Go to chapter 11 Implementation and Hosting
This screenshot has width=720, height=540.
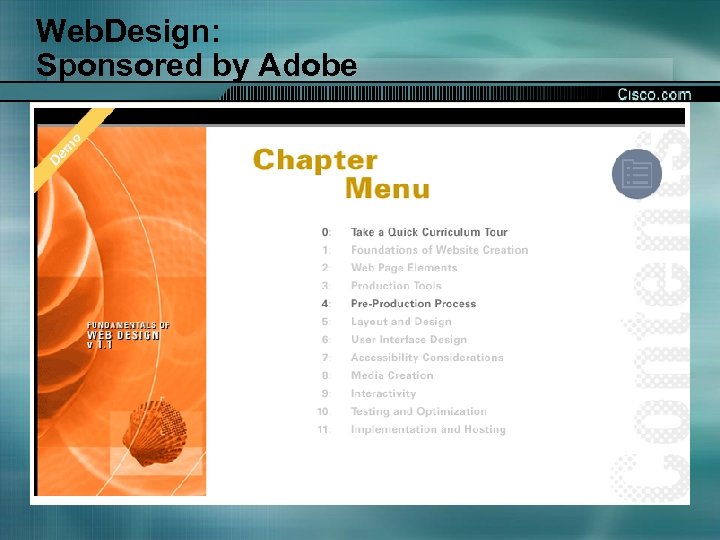(428, 429)
